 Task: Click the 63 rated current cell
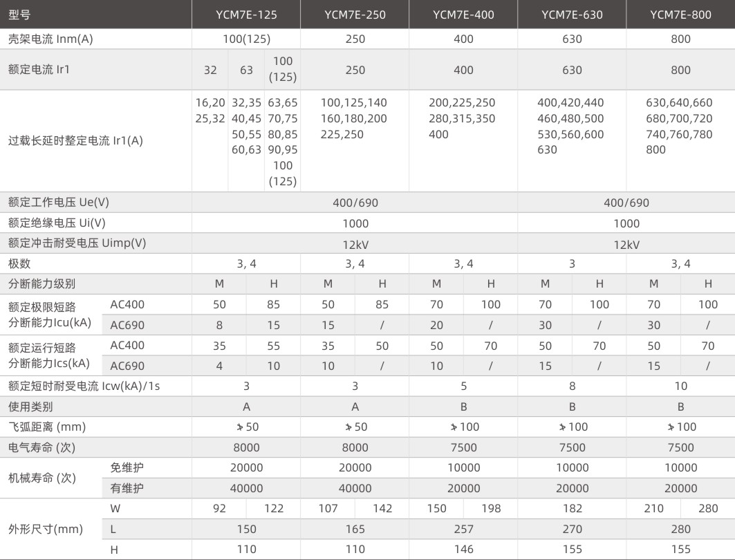pyautogui.click(x=246, y=70)
